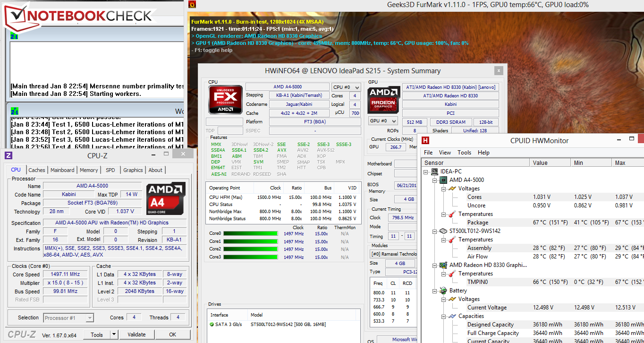Click the IDEA-PC computer icon in HWMonitor

pos(435,171)
